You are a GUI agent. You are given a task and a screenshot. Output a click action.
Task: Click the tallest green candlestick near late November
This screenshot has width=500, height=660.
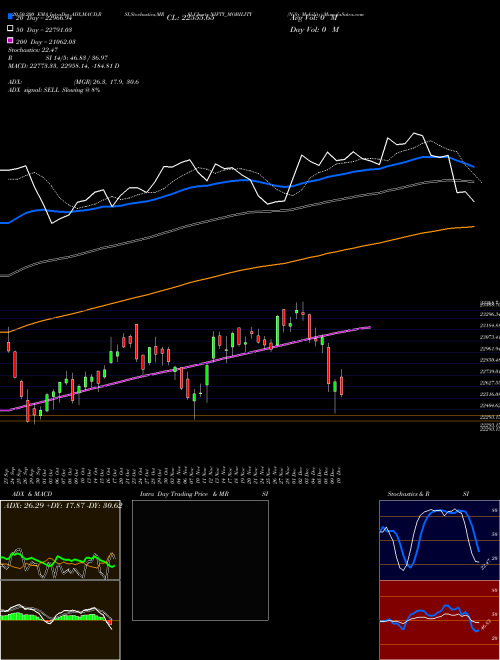coord(277,330)
